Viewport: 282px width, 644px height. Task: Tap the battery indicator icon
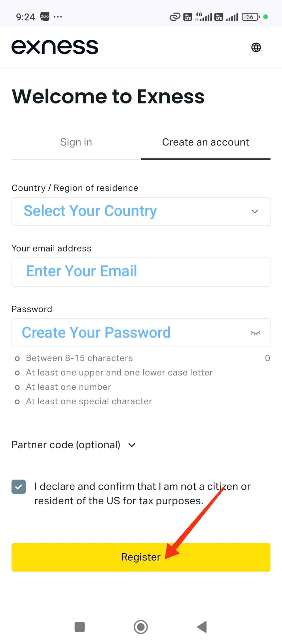click(x=250, y=17)
